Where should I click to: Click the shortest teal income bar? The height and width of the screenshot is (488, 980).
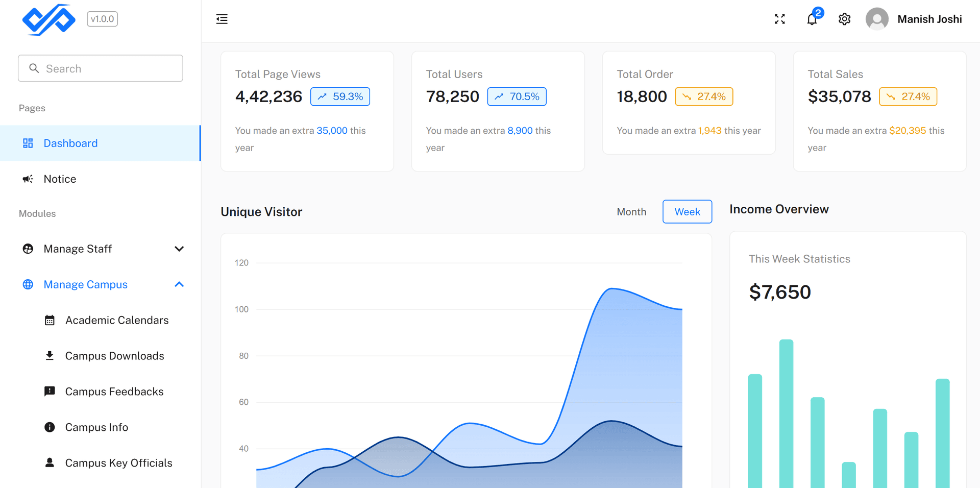coord(849,475)
